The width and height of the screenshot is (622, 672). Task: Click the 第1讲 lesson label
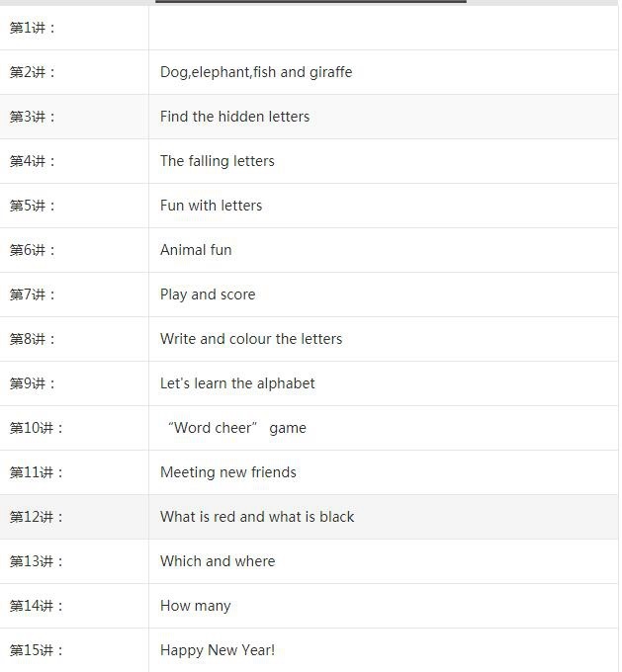tap(33, 28)
